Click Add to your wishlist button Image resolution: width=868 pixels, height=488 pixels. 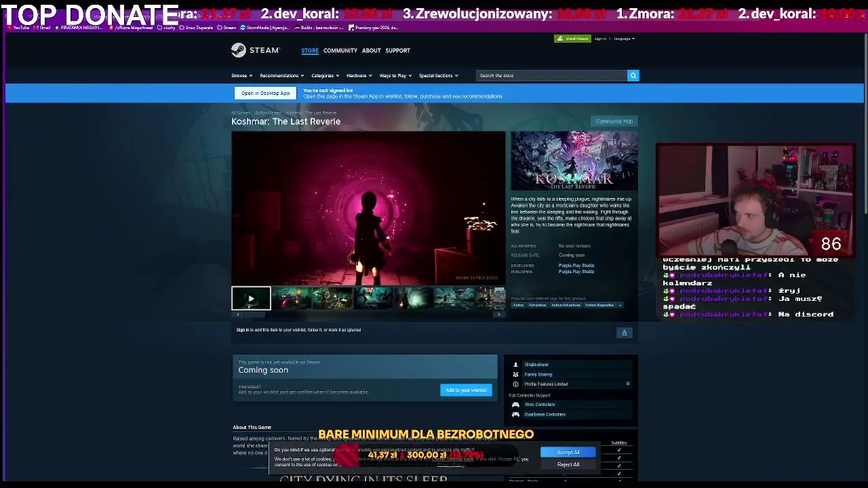[466, 390]
